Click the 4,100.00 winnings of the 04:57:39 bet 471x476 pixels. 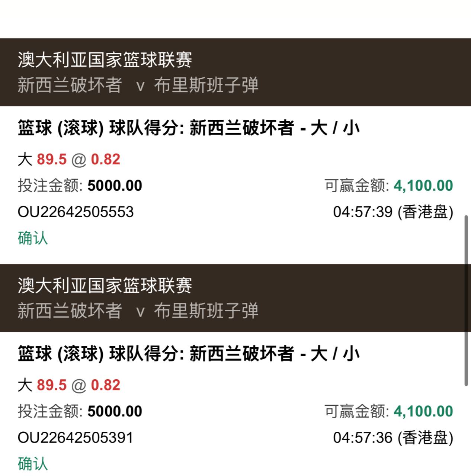point(423,186)
